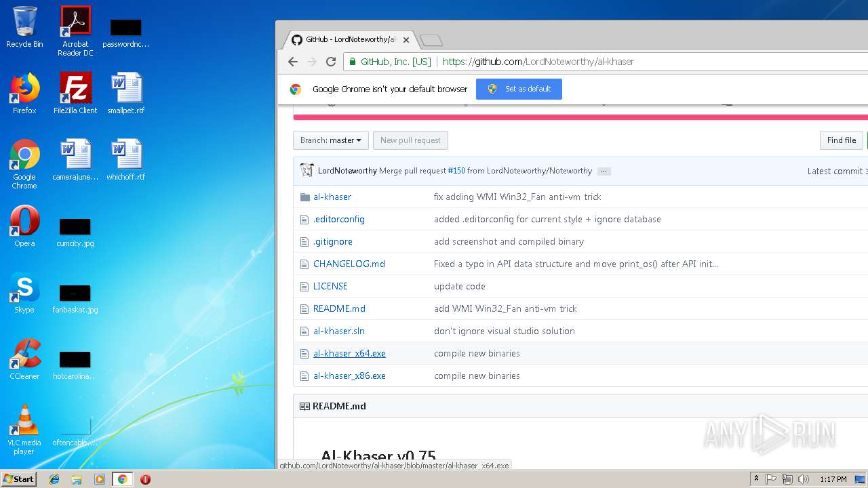
Task: Click 'update code' commit message
Action: 459,286
